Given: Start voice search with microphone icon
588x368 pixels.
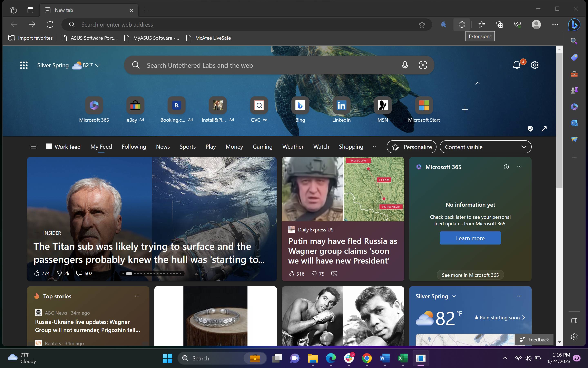Looking at the screenshot, I should pos(405,65).
